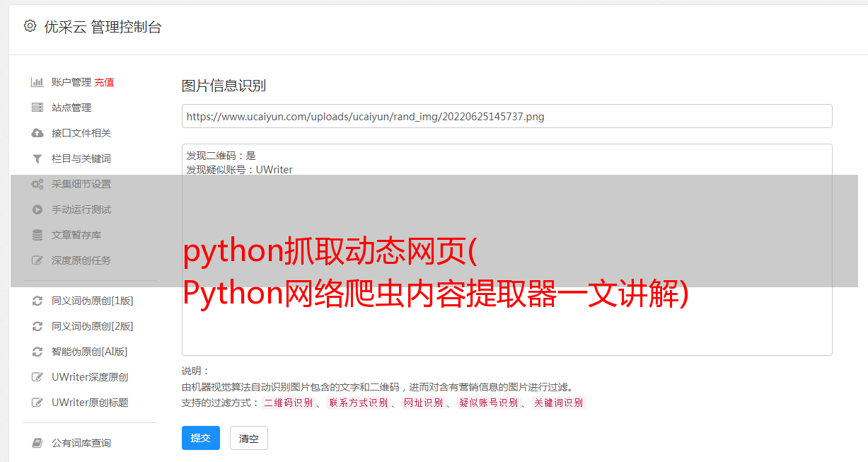Screen dimensions: 868x462
Task: Select UWriter原创标题 in the sidebar
Action: click(x=90, y=403)
